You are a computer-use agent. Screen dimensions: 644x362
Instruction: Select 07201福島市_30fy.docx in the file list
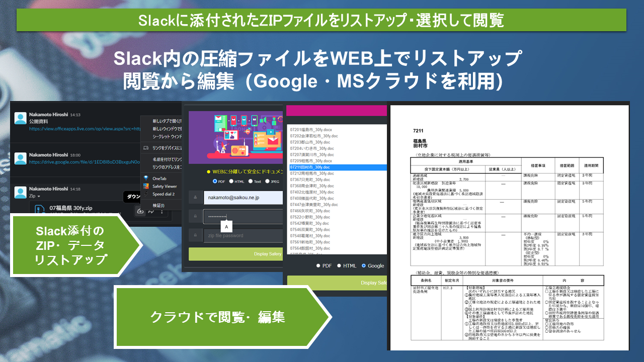311,130
